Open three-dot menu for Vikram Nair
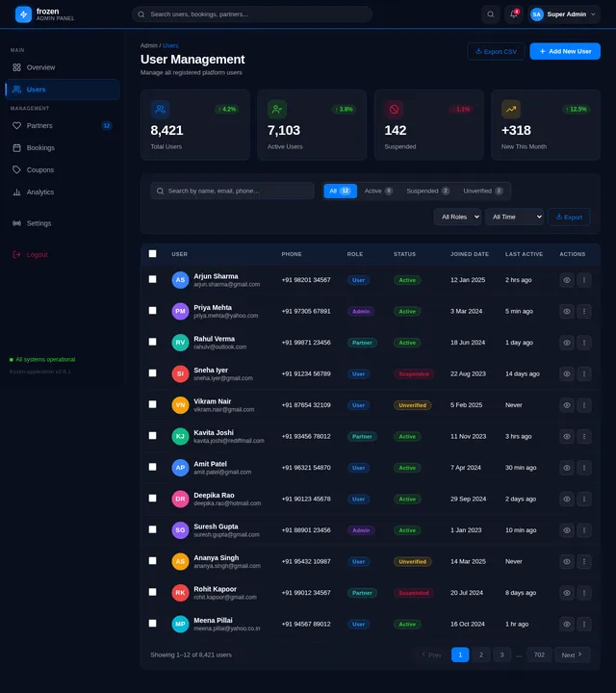Viewport: 616px width, 693px height. coord(583,405)
